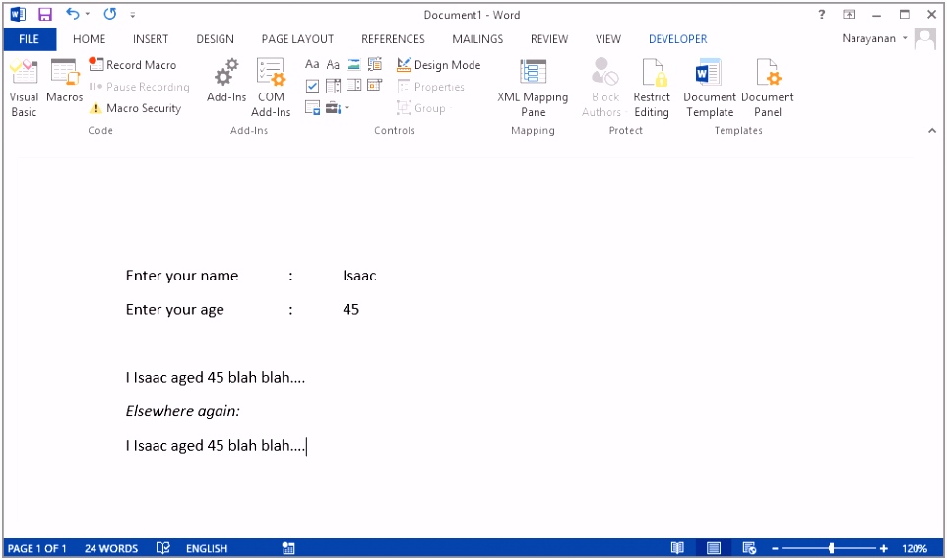Image resolution: width=947 pixels, height=560 pixels.
Task: Open Document Template dialog
Action: click(x=710, y=89)
